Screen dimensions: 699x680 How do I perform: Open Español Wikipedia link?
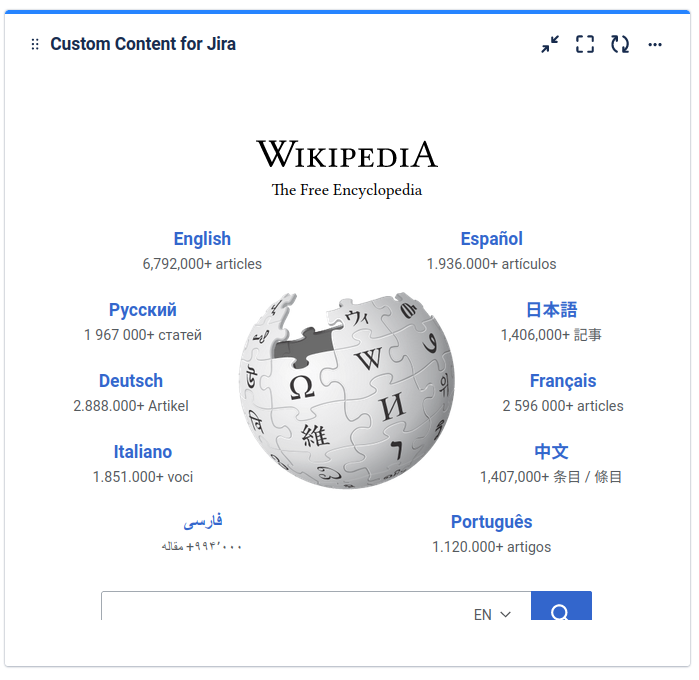click(x=491, y=239)
